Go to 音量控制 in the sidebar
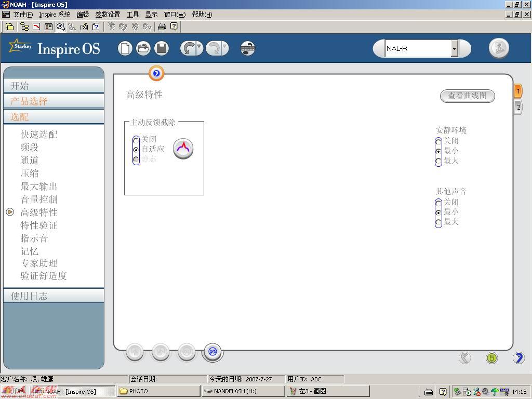This screenshot has height=399, width=532. click(x=39, y=199)
